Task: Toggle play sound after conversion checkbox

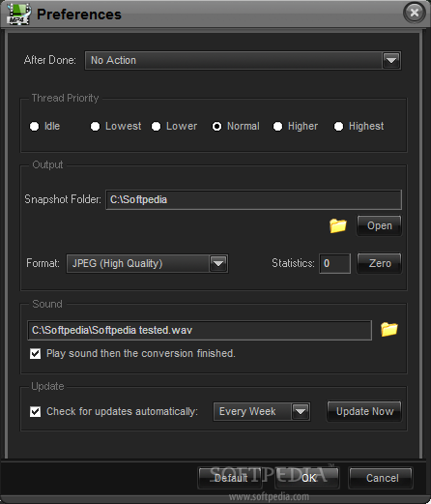Action: [35, 353]
